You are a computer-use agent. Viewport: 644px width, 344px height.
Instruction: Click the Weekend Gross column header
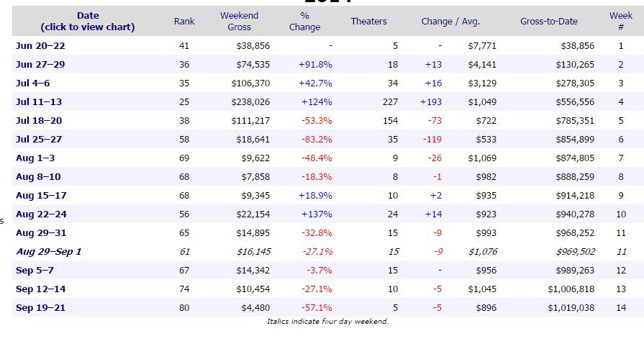pos(239,21)
